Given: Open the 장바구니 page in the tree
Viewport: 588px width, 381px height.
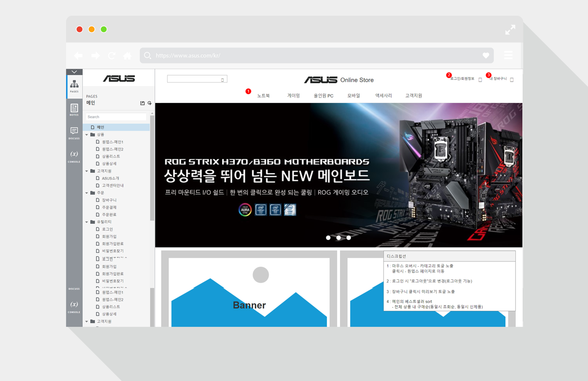Looking at the screenshot, I should tap(109, 200).
